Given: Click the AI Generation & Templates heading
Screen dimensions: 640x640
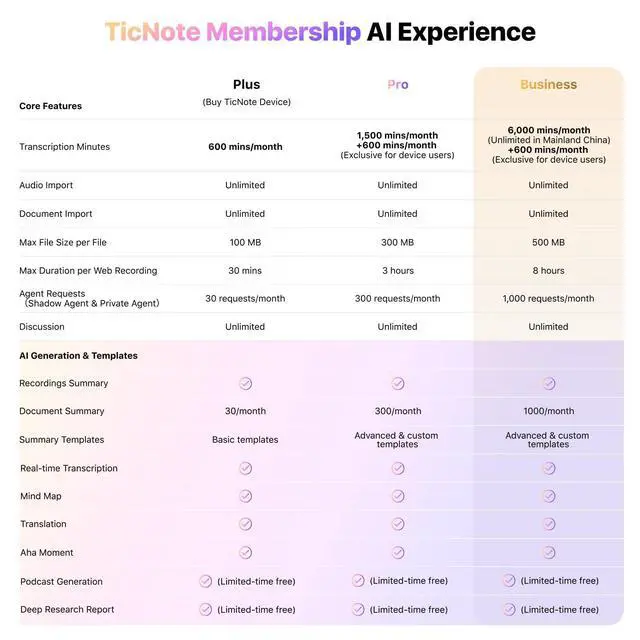Looking at the screenshot, I should (x=78, y=356).
